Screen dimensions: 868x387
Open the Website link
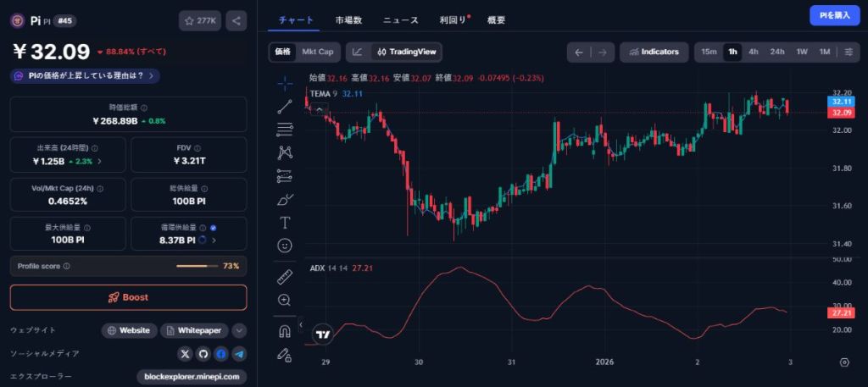(129, 330)
